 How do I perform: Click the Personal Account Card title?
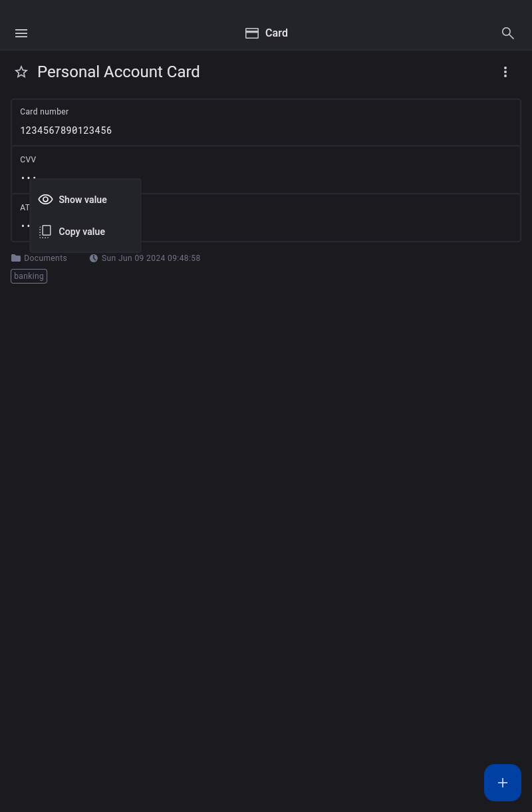118,72
